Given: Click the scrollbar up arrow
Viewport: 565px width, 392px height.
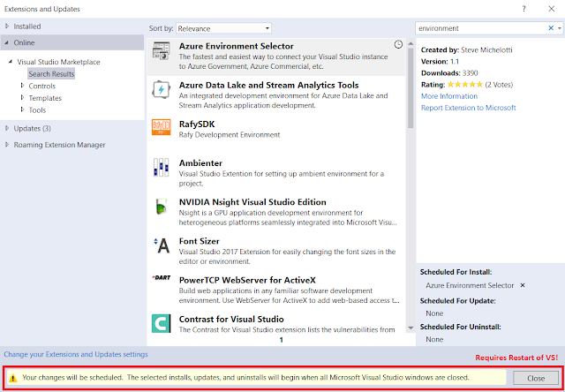Looking at the screenshot, I should 411,43.
